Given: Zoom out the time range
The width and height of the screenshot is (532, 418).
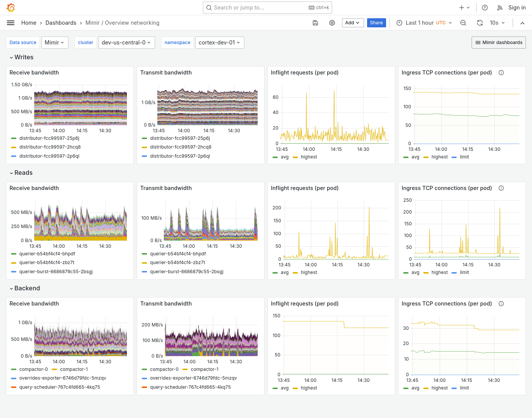Looking at the screenshot, I should coord(463,23).
